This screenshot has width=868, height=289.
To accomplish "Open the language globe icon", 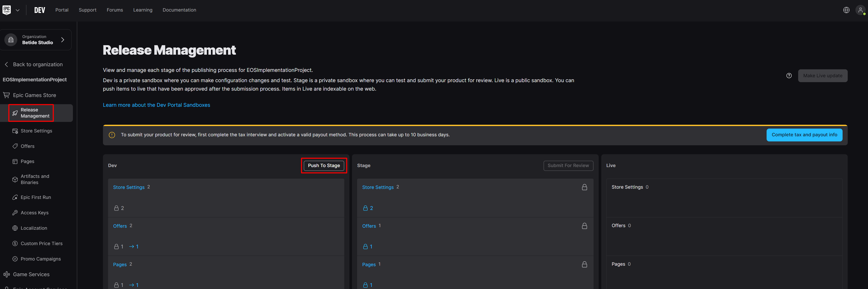I will click(846, 10).
